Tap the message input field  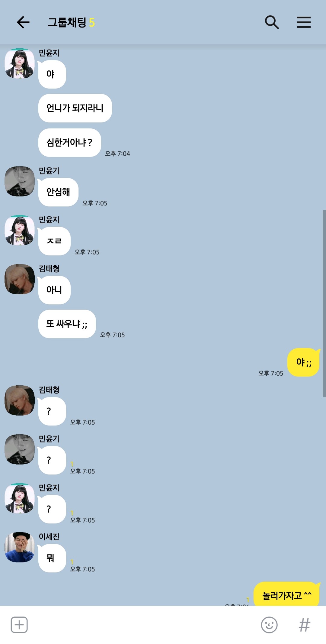[143, 625]
